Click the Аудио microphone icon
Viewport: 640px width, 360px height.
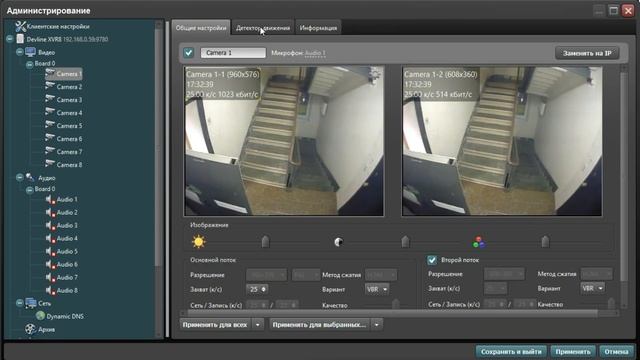[30, 178]
